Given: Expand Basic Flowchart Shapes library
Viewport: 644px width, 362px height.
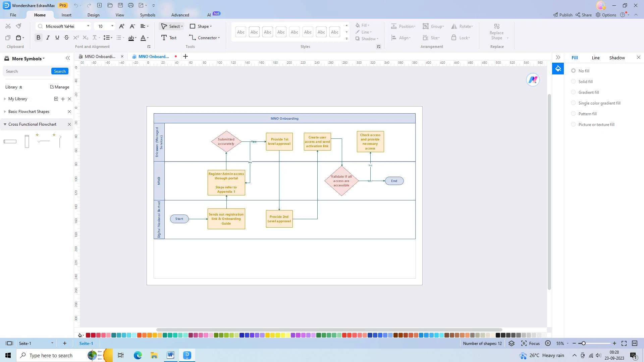Looking at the screenshot, I should tap(4, 111).
